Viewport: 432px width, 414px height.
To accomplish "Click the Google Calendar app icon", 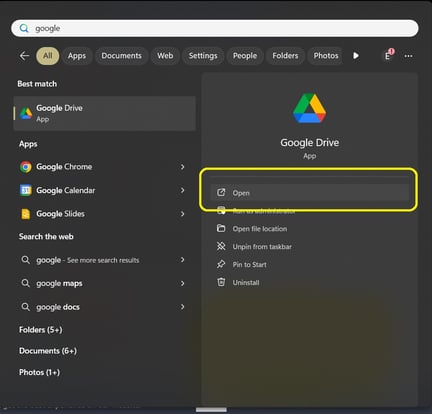I will 26,190.
